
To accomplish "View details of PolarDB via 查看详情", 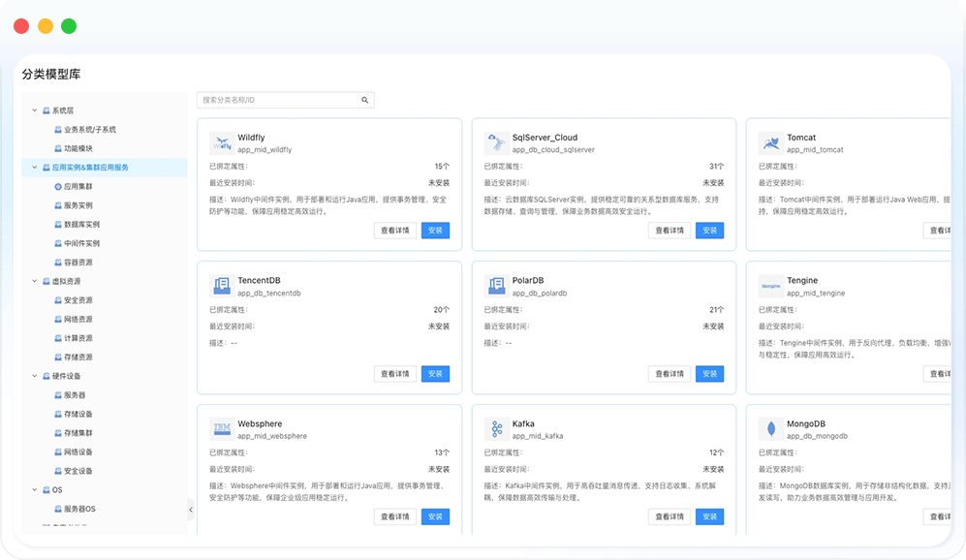I will 670,374.
